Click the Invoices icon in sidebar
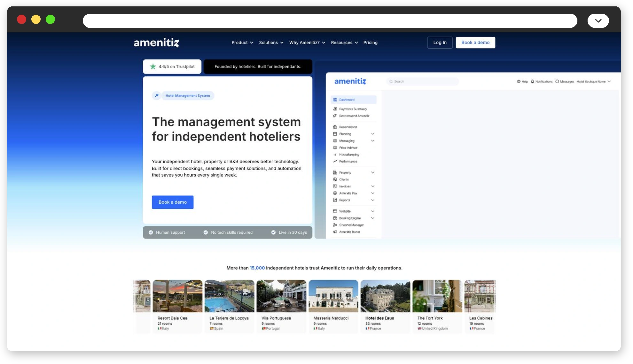633x364 pixels. (335, 186)
